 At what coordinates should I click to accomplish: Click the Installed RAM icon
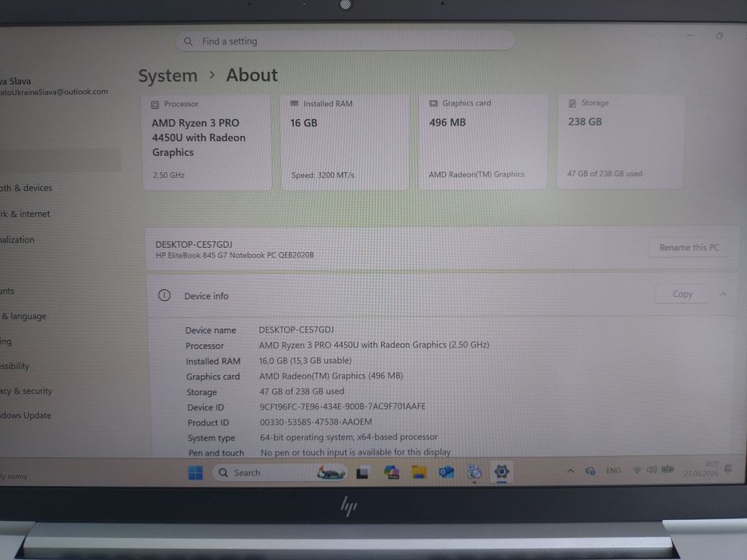(295, 104)
